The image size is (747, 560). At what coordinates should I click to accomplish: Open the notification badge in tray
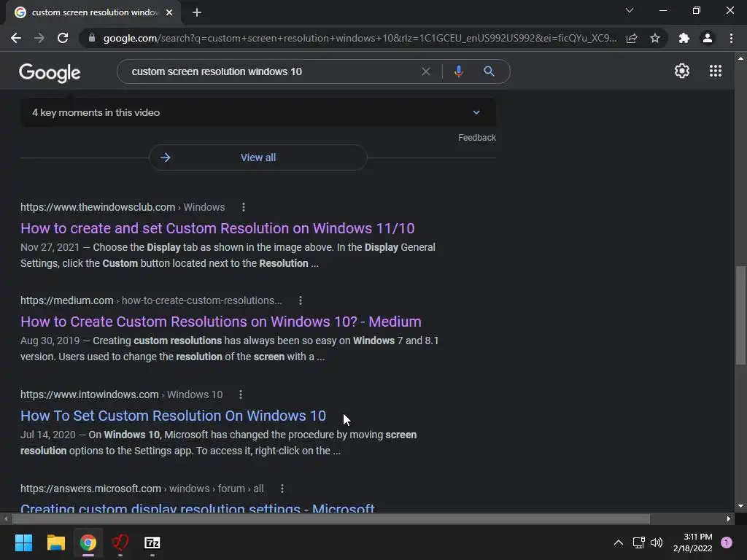pyautogui.click(x=727, y=542)
